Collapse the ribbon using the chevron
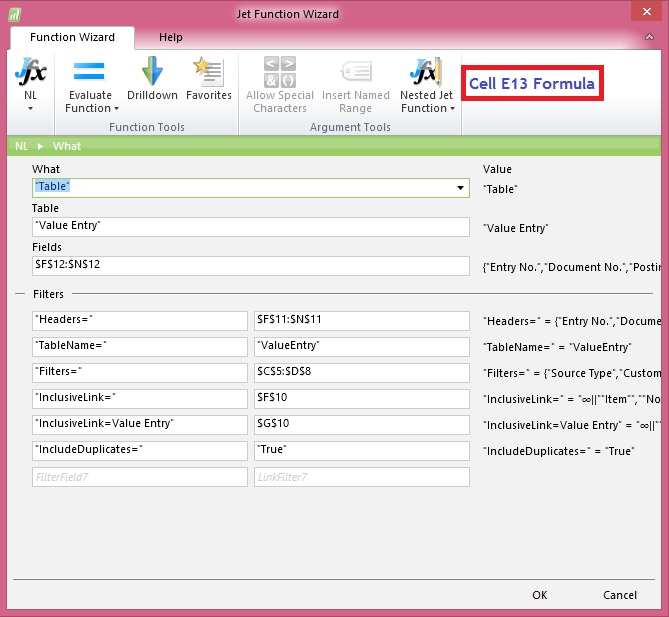Image resolution: width=669 pixels, height=617 pixels. click(x=649, y=37)
